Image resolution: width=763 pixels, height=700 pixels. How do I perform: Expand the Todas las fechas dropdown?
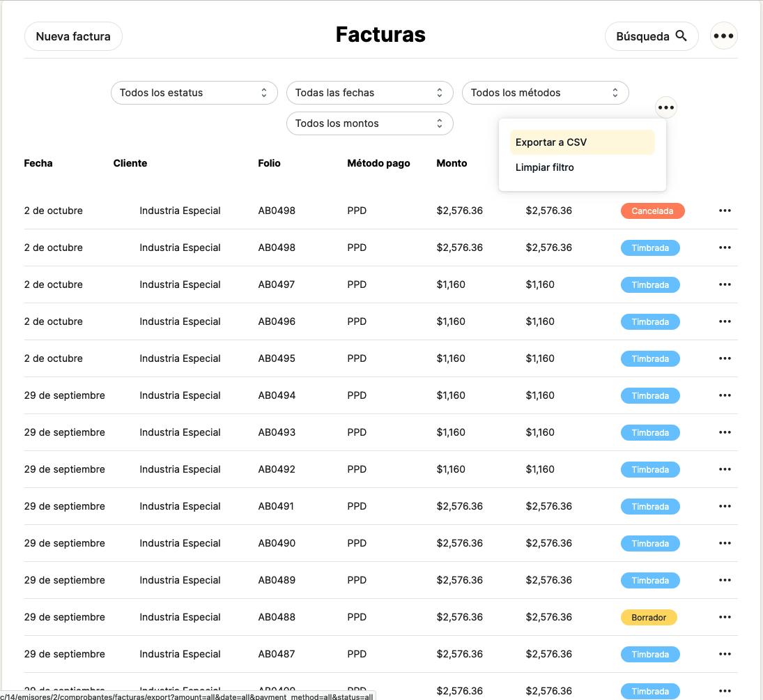369,93
